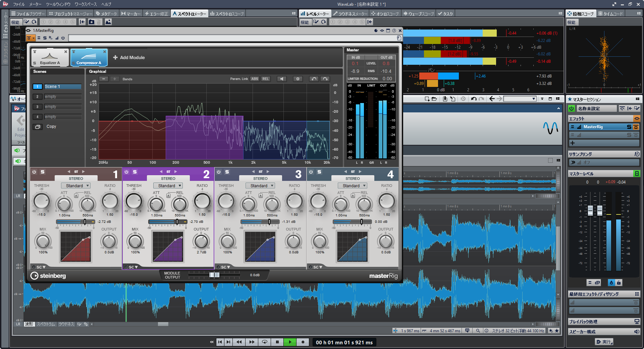Click rewind in the transport bar
Screen dimensions: 644x349
239,342
